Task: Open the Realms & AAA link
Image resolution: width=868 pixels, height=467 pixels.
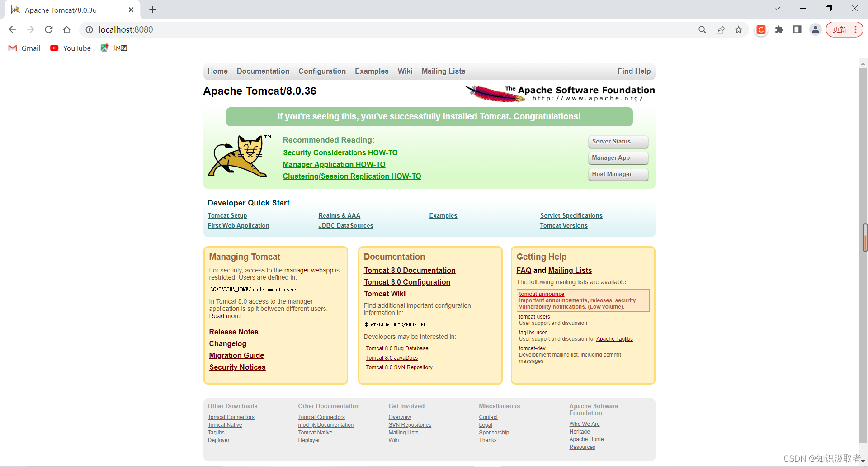Action: click(x=339, y=215)
